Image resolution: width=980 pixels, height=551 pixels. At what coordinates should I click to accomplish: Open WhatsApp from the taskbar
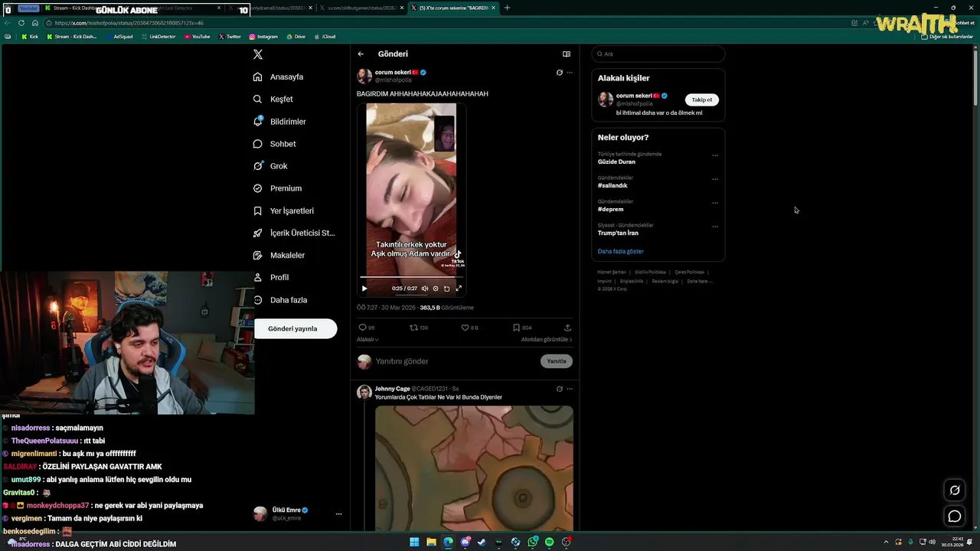[532, 542]
